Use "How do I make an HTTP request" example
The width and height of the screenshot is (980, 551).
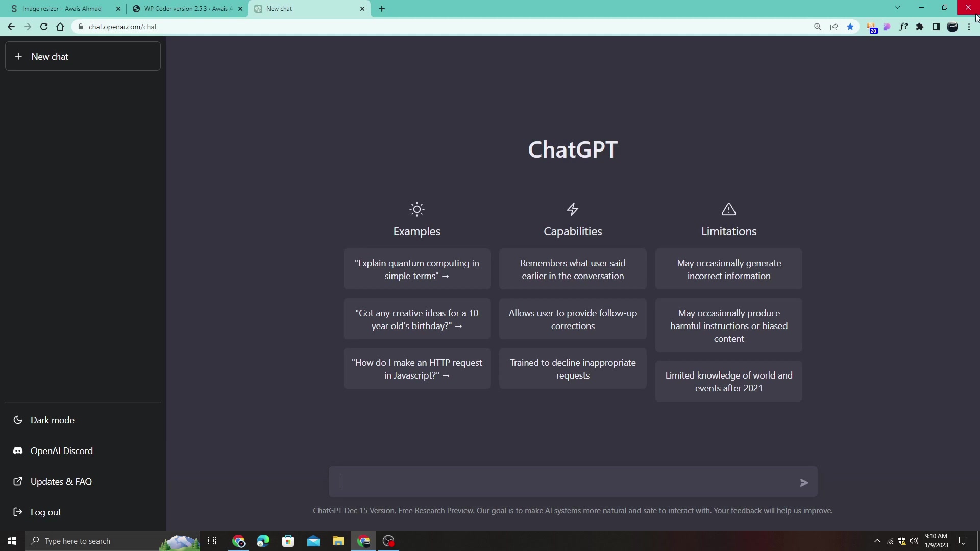[417, 369]
